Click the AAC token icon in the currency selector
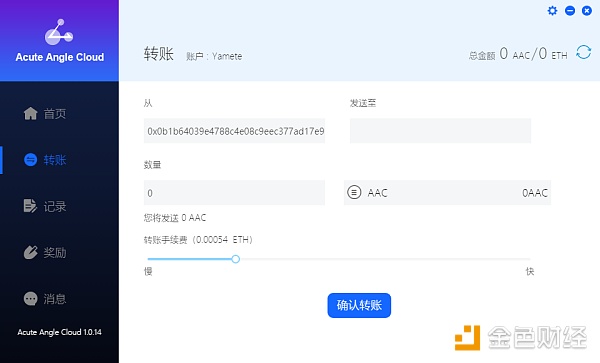The height and width of the screenshot is (363, 600). point(354,192)
